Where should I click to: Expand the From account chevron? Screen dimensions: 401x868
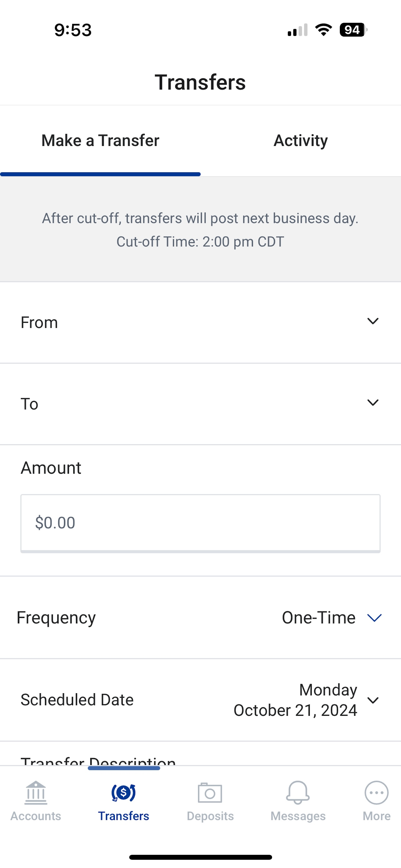click(x=373, y=321)
